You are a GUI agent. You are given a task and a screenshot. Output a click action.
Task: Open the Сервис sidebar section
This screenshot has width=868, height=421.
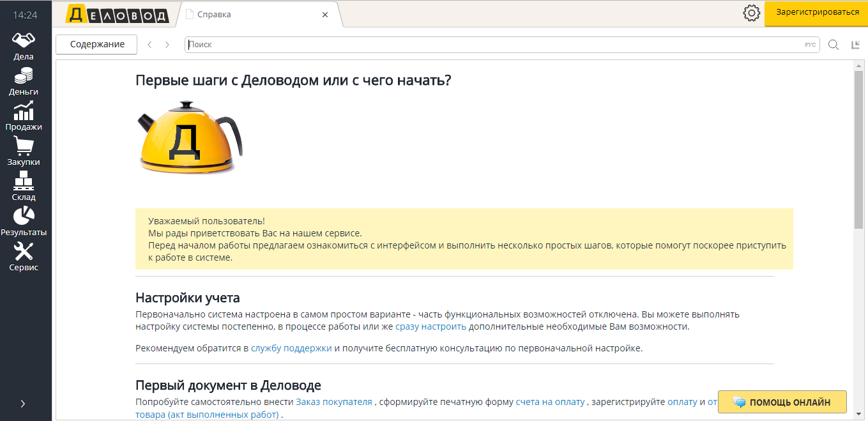click(x=24, y=257)
